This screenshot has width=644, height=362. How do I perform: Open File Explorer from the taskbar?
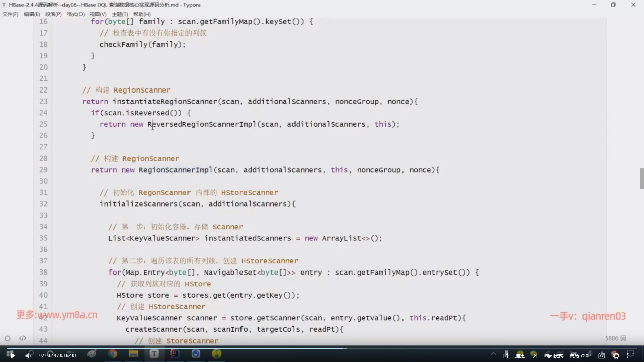(133, 354)
